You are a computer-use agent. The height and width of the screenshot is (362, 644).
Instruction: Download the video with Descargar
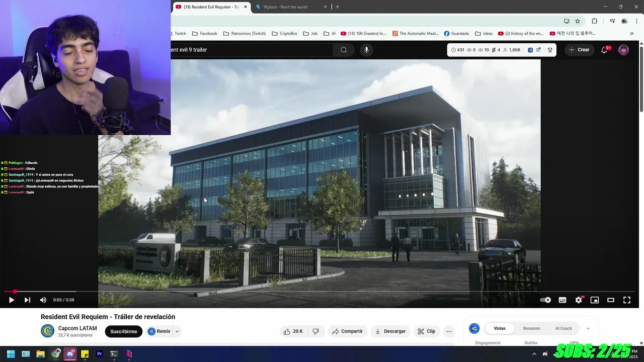point(390,331)
